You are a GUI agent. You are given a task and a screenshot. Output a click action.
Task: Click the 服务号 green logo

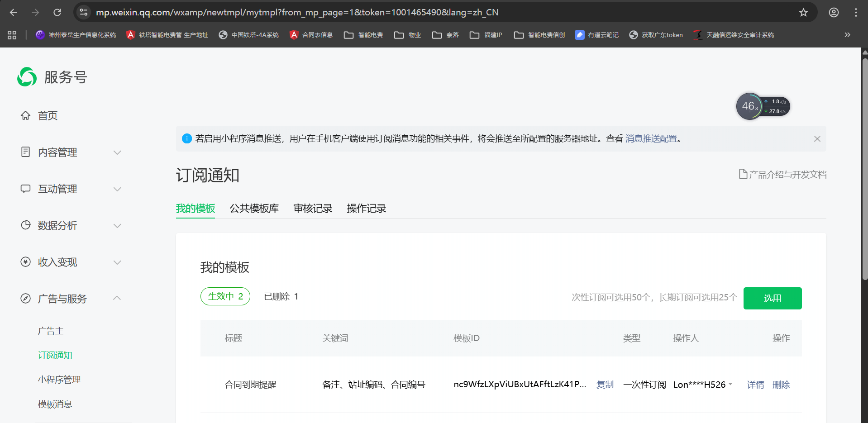coord(27,77)
